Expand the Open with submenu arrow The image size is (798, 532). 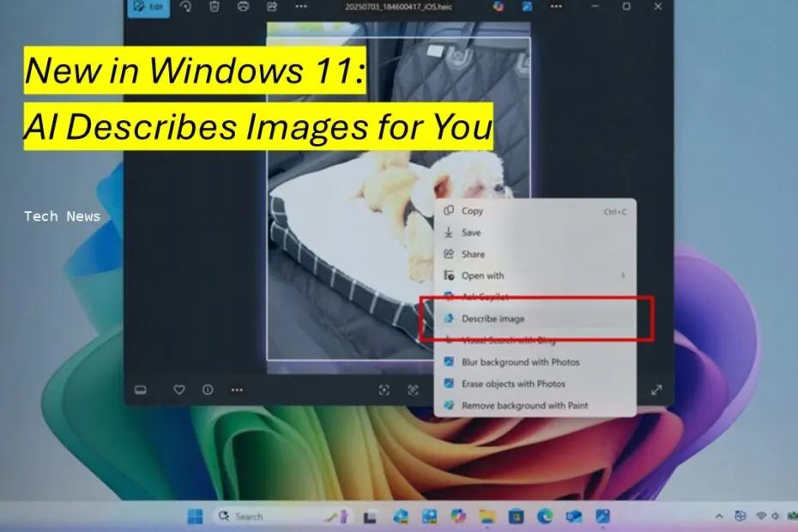point(623,275)
